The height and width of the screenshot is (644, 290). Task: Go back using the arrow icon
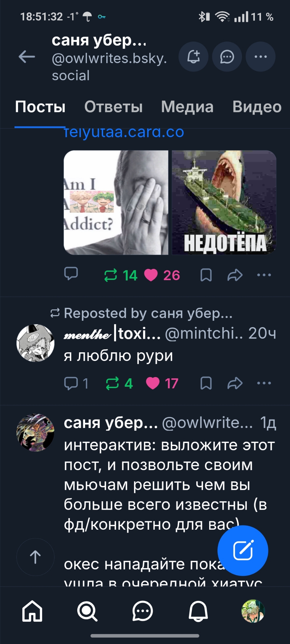click(x=27, y=57)
